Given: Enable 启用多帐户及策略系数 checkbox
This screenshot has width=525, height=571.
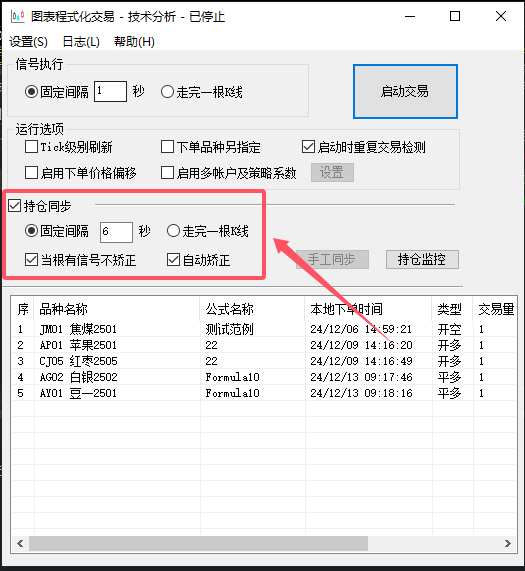Looking at the screenshot, I should pyautogui.click(x=167, y=173).
